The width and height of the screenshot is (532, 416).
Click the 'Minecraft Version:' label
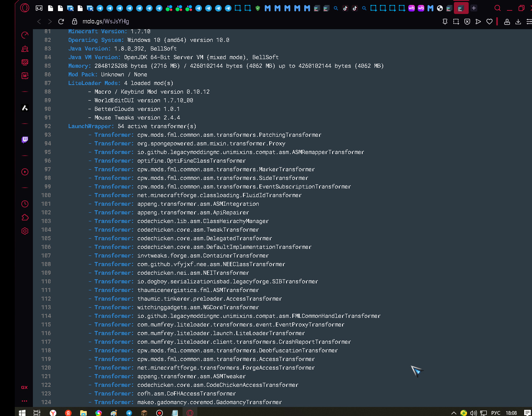(98, 32)
